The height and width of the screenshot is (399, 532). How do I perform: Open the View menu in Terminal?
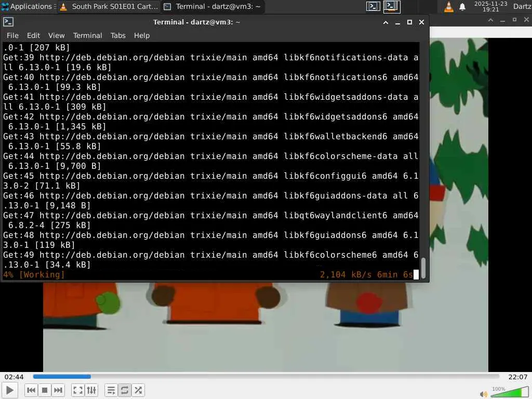56,35
